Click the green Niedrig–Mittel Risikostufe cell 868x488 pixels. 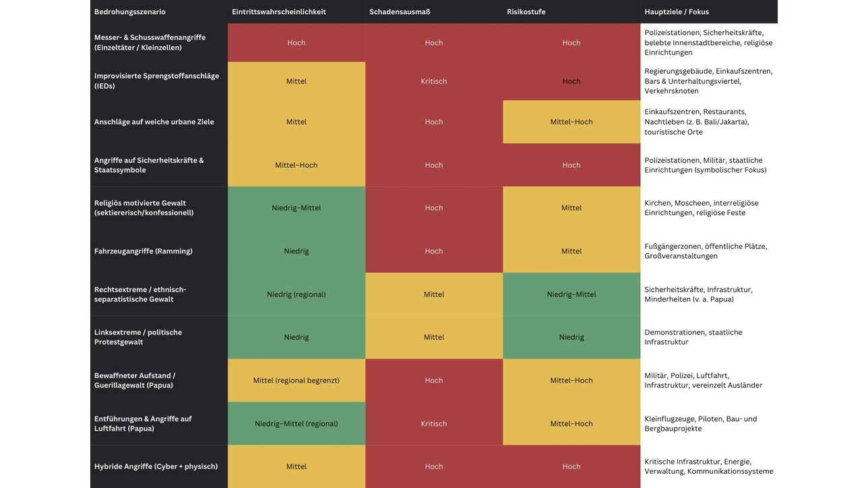pyautogui.click(x=571, y=294)
